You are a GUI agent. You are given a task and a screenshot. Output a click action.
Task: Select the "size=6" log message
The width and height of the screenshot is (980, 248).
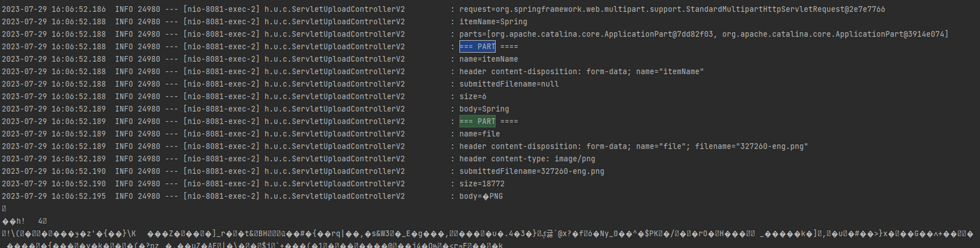(473, 97)
